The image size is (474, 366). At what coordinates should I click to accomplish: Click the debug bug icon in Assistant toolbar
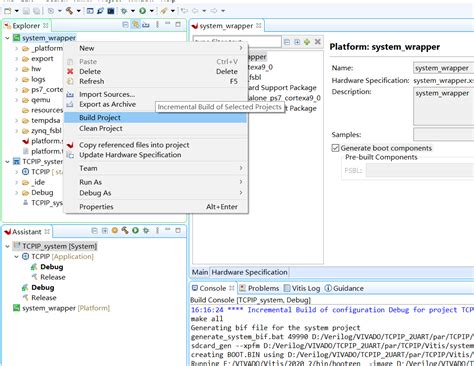[x=146, y=230]
